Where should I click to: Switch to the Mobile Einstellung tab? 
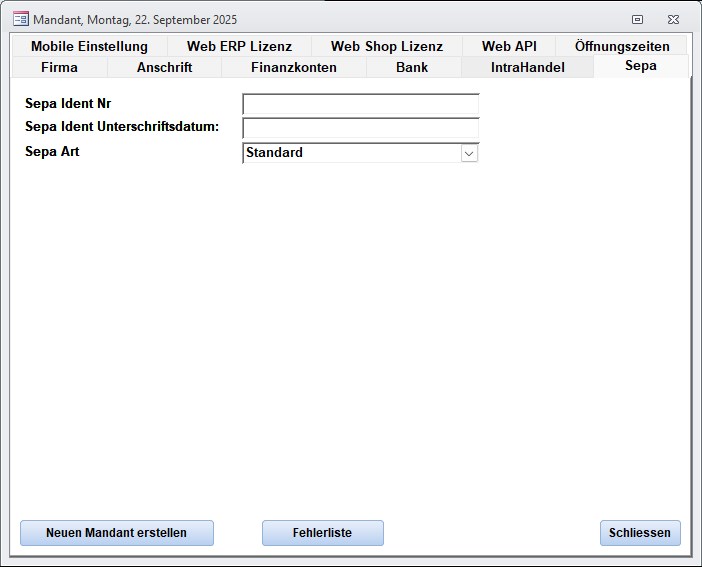point(89,46)
